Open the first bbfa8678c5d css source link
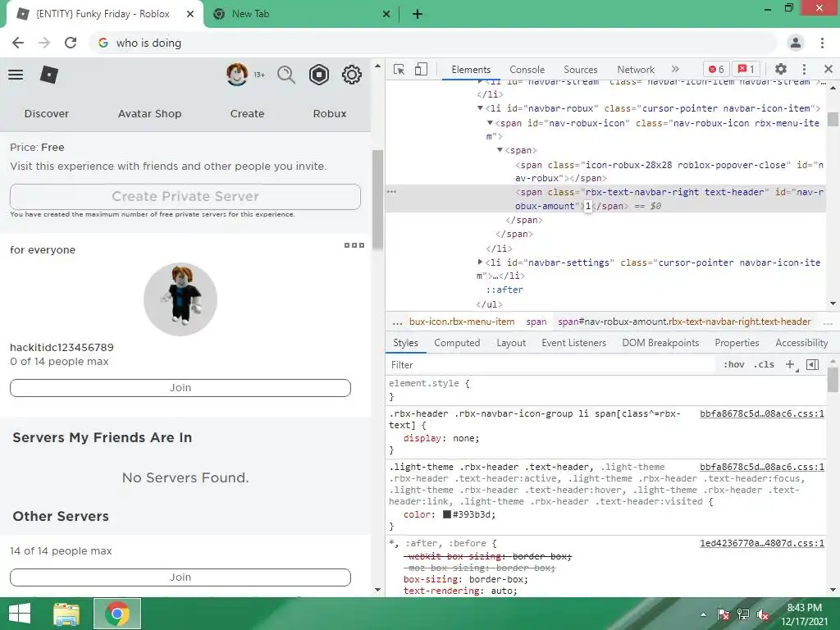840x630 pixels. coord(762,413)
